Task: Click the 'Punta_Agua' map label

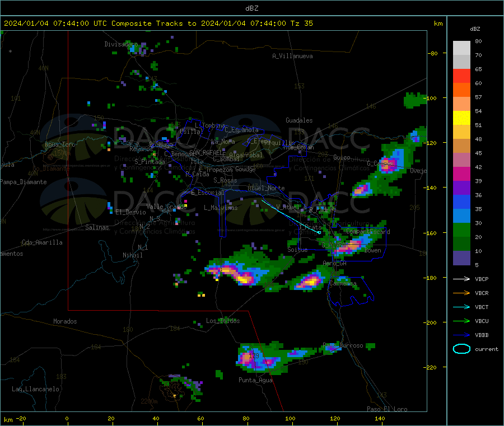Action: coord(255,380)
